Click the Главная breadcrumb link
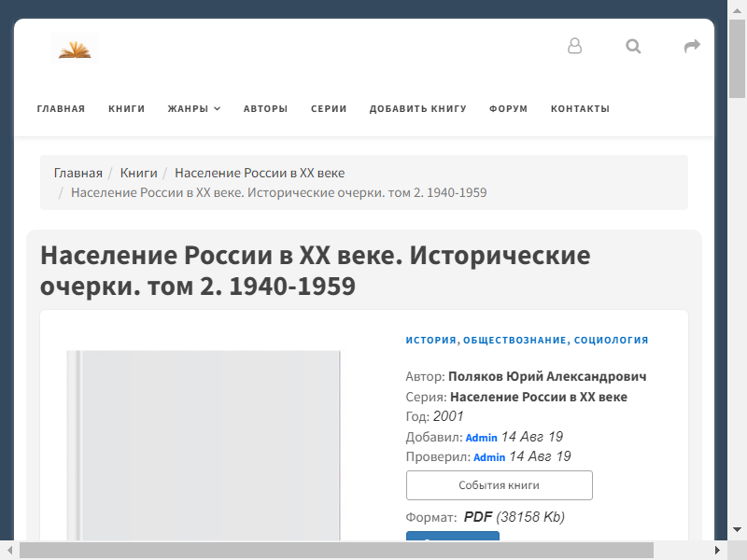This screenshot has height=560, width=747. click(x=78, y=173)
